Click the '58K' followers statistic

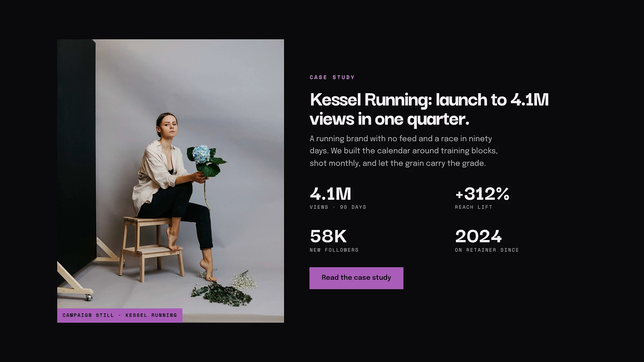(328, 236)
